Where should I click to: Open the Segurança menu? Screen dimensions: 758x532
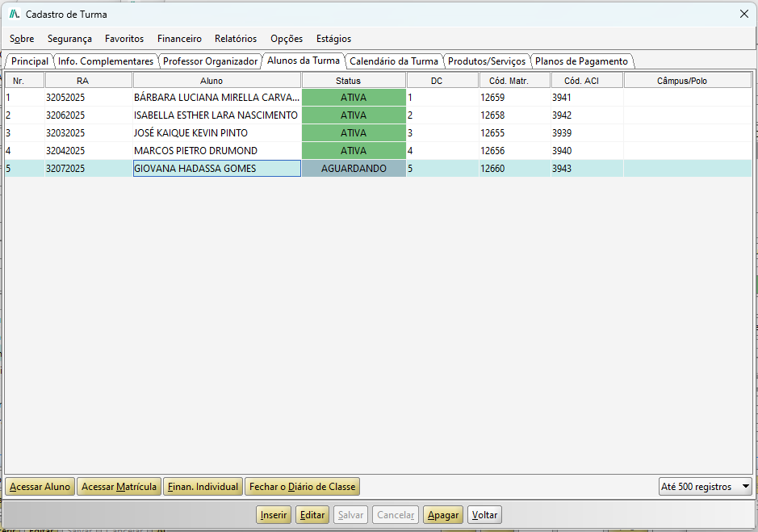coord(69,39)
